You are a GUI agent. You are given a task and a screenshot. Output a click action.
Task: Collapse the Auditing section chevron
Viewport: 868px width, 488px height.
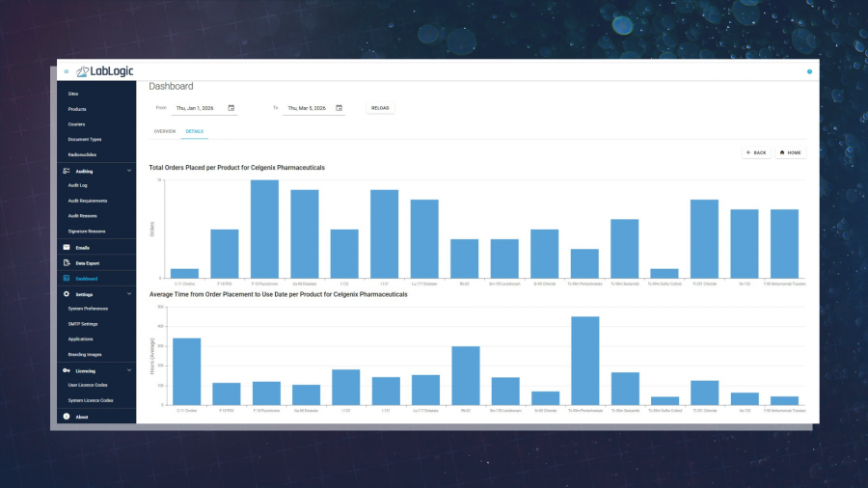pyautogui.click(x=129, y=171)
